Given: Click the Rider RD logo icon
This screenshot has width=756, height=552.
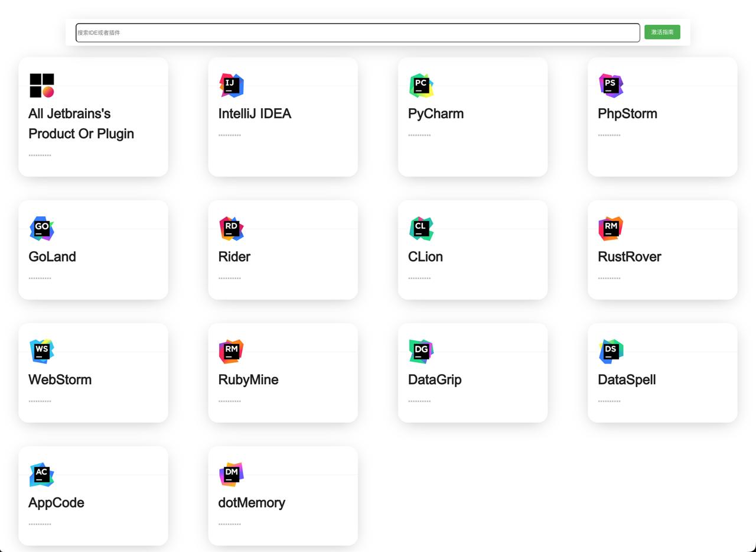Looking at the screenshot, I should pyautogui.click(x=232, y=229).
